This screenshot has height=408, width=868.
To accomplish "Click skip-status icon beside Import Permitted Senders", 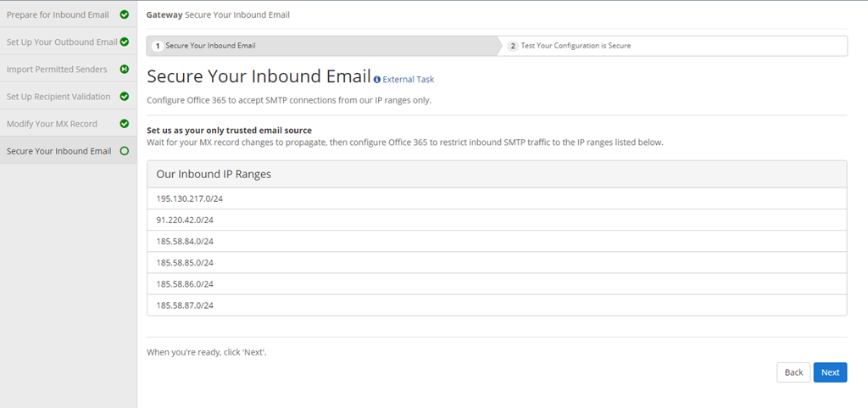I will coord(125,70).
